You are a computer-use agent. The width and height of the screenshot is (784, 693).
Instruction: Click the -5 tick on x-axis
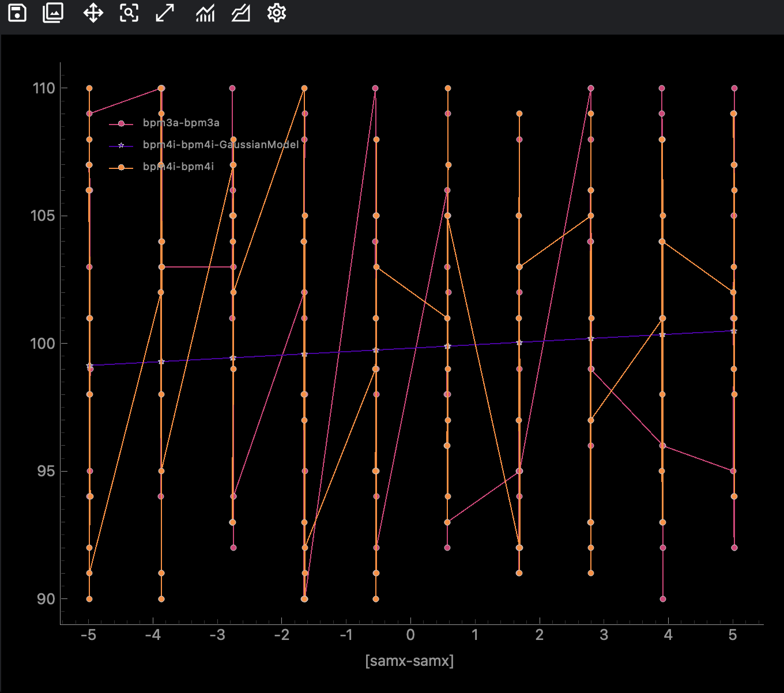click(x=88, y=635)
